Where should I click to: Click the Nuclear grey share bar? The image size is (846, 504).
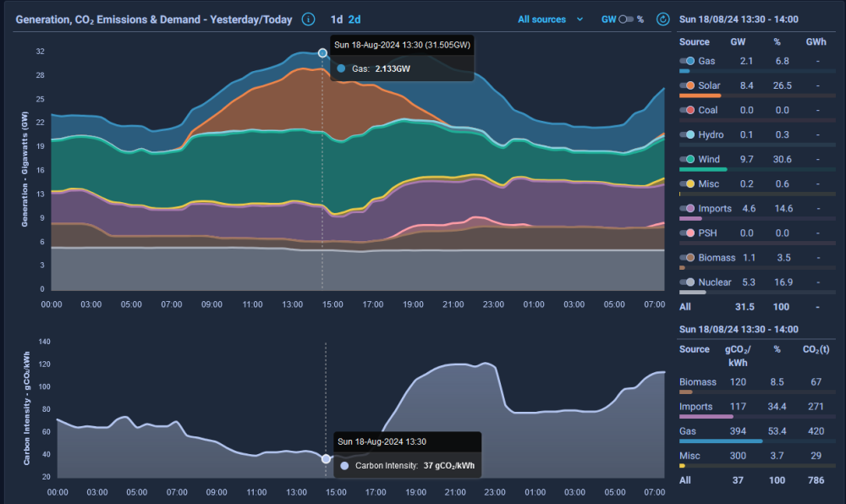pyautogui.click(x=692, y=292)
